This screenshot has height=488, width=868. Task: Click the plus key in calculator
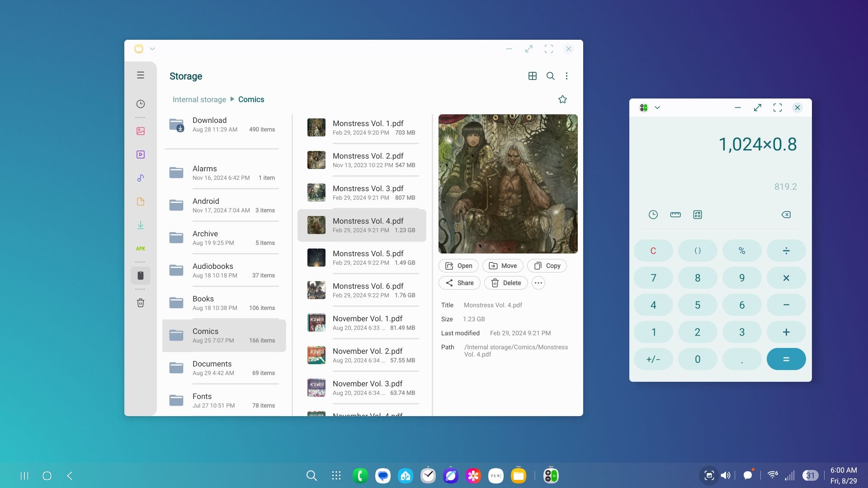pyautogui.click(x=786, y=332)
